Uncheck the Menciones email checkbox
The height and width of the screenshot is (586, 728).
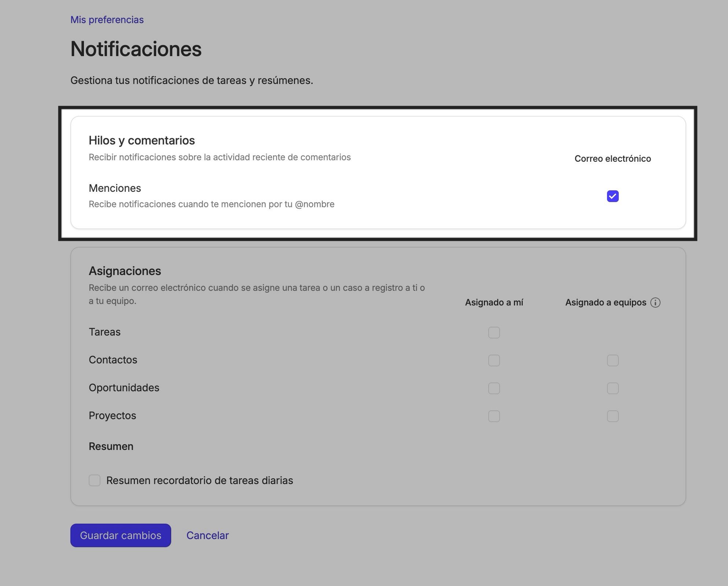click(613, 196)
